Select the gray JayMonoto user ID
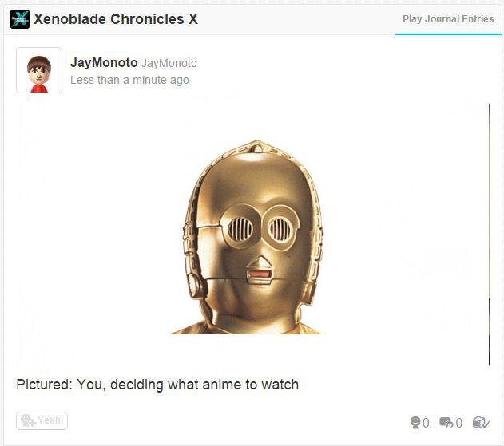 coord(169,63)
